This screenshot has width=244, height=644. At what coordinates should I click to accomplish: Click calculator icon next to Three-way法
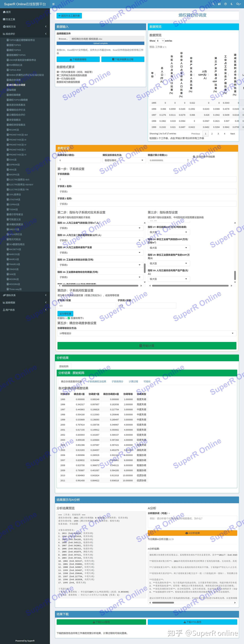(8, 289)
